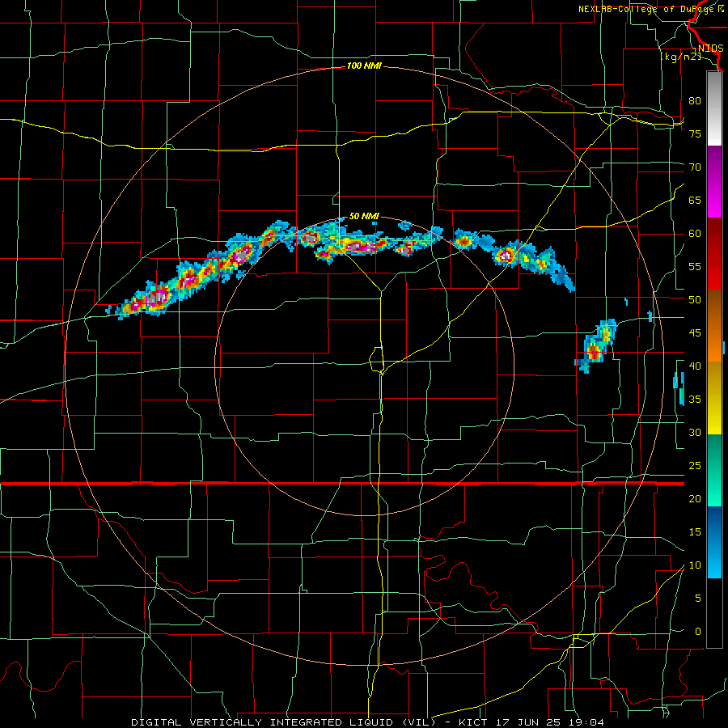Click the 40 value on the color scale
Screen dimensions: 728x728
click(x=695, y=366)
